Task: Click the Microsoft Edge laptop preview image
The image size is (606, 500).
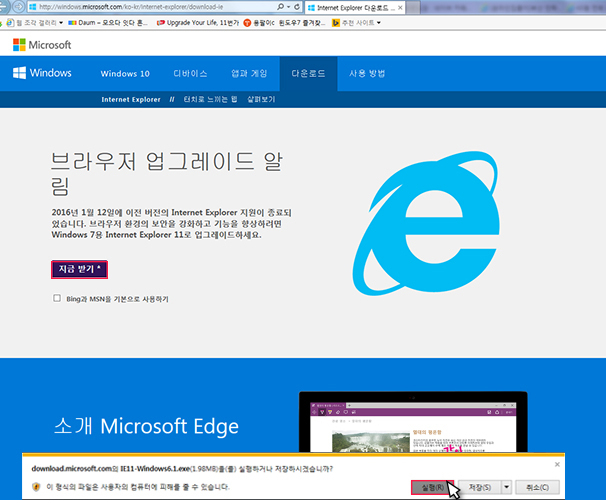Action: click(413, 422)
